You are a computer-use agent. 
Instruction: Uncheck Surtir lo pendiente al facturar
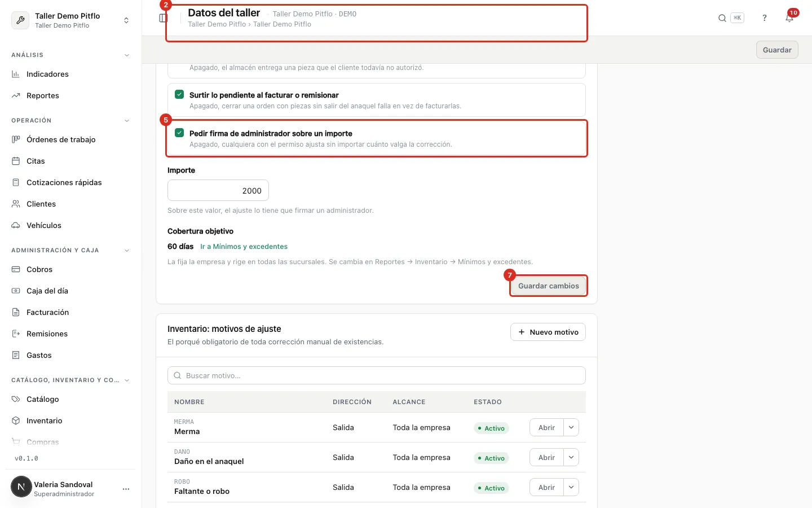click(x=179, y=94)
